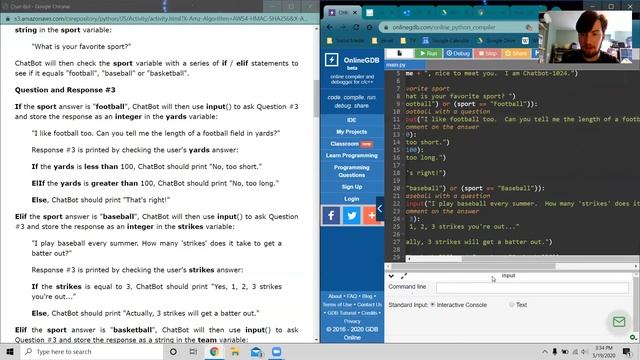Screen dimensions: 640x360
Task: Open File Explorer from the taskbar
Action: pos(235,351)
